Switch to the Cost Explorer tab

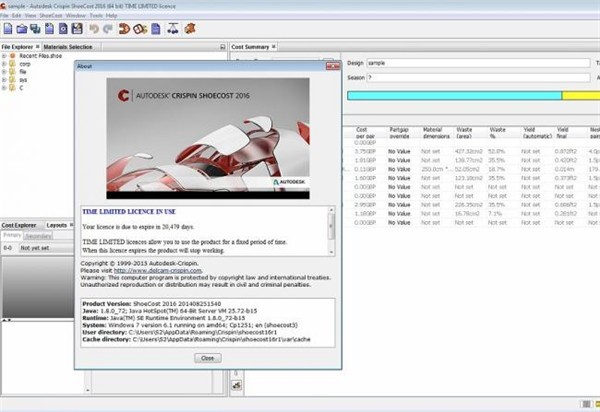point(19,225)
